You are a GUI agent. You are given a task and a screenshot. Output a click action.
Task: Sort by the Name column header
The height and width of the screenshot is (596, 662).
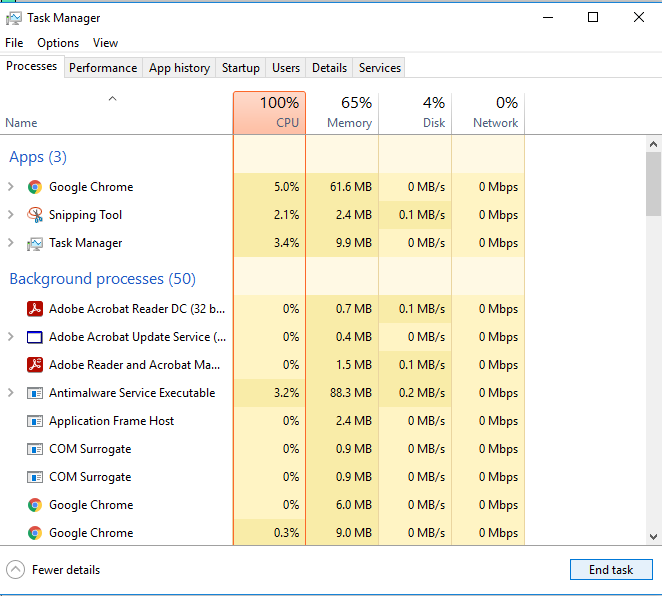click(116, 113)
